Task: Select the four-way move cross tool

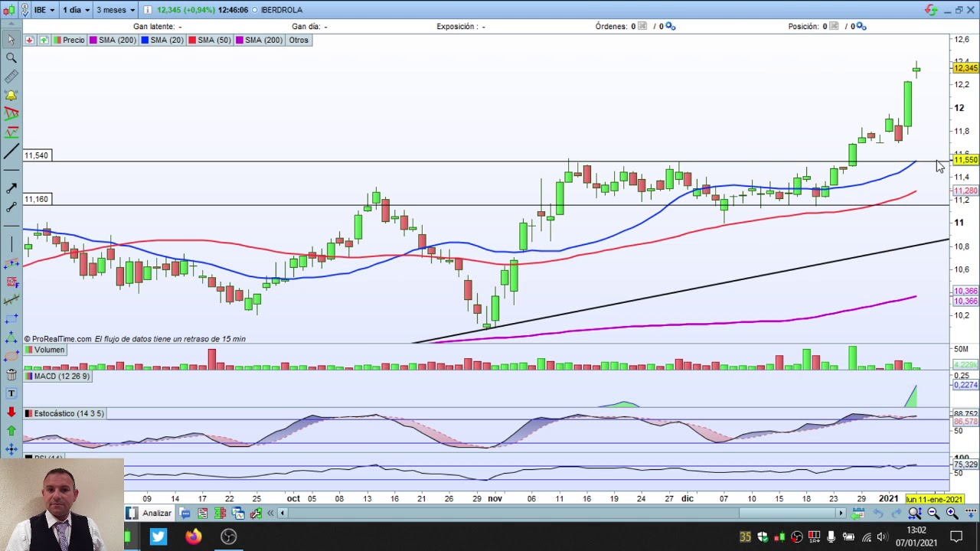Action: point(11,449)
